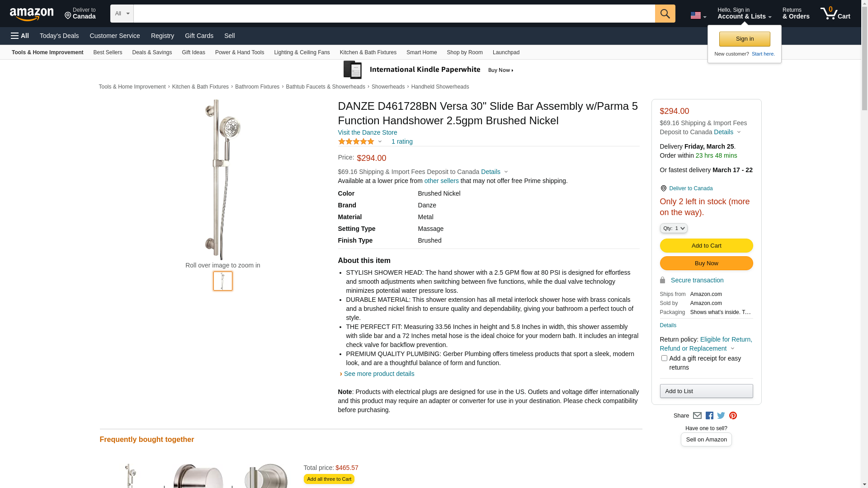Screen dimensions: 868x488
Task: Open the other sellers link
Action: pyautogui.click(x=441, y=181)
